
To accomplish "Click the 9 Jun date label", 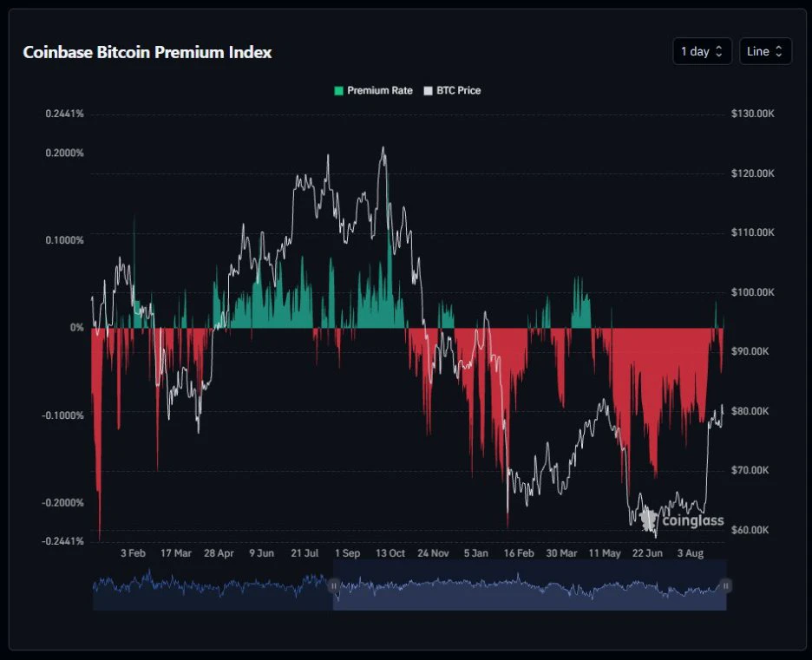I will pos(261,553).
